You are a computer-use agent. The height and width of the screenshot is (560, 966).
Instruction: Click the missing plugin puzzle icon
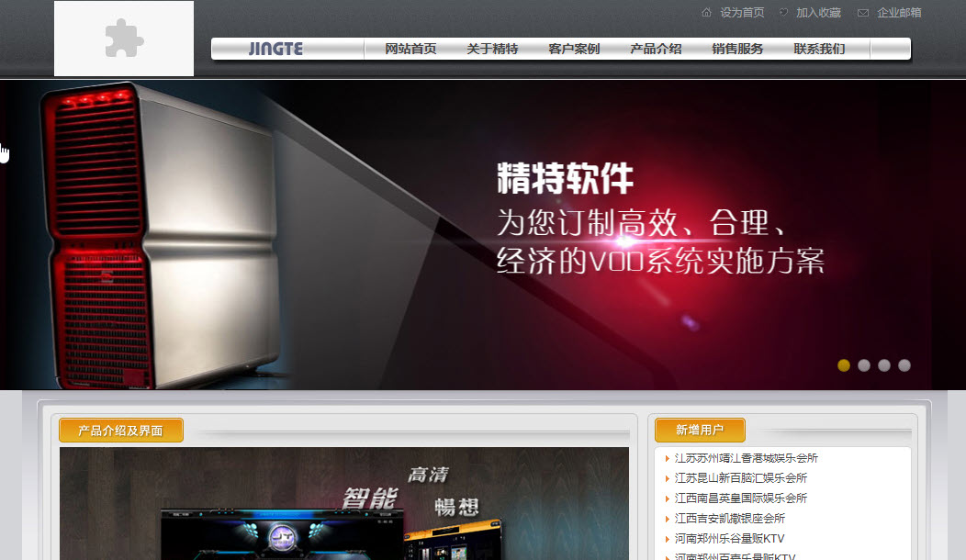[124, 39]
